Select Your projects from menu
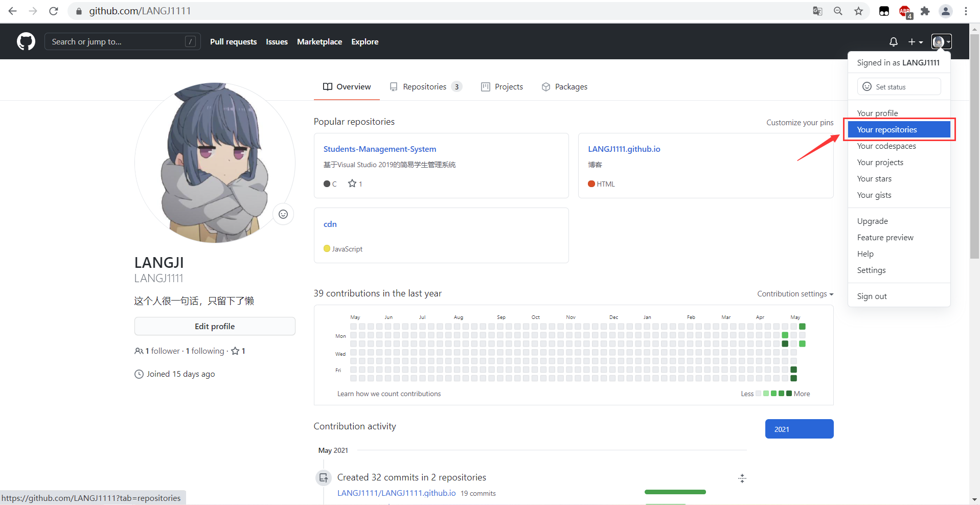Image resolution: width=980 pixels, height=505 pixels. point(899,162)
